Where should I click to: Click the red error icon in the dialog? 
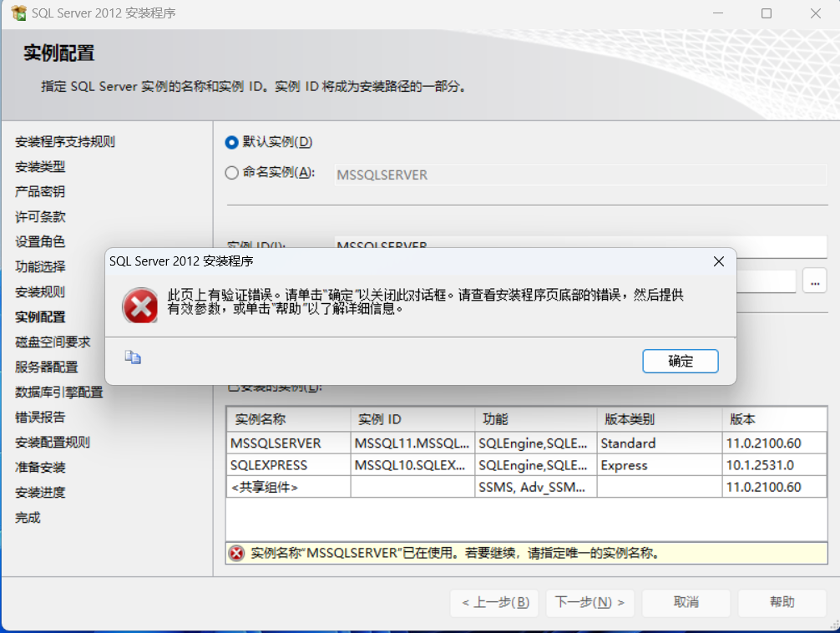(140, 306)
